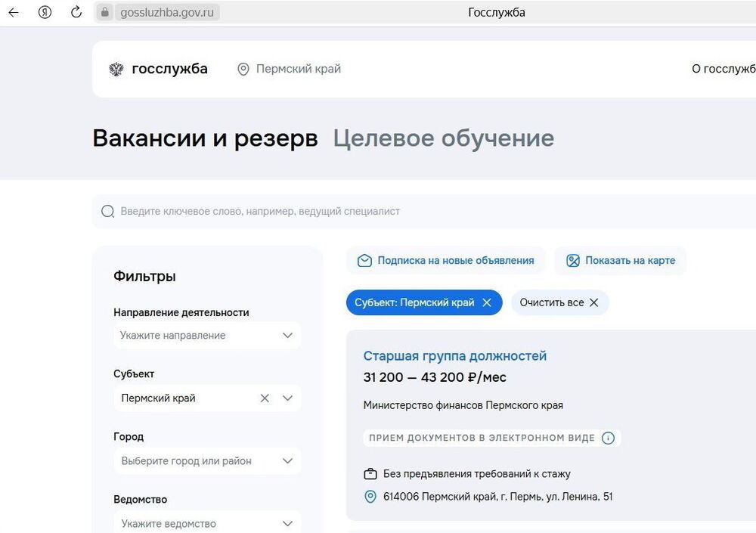756x533 pixels.
Task: Click Без предъявления требований к стажу text
Action: (477, 474)
